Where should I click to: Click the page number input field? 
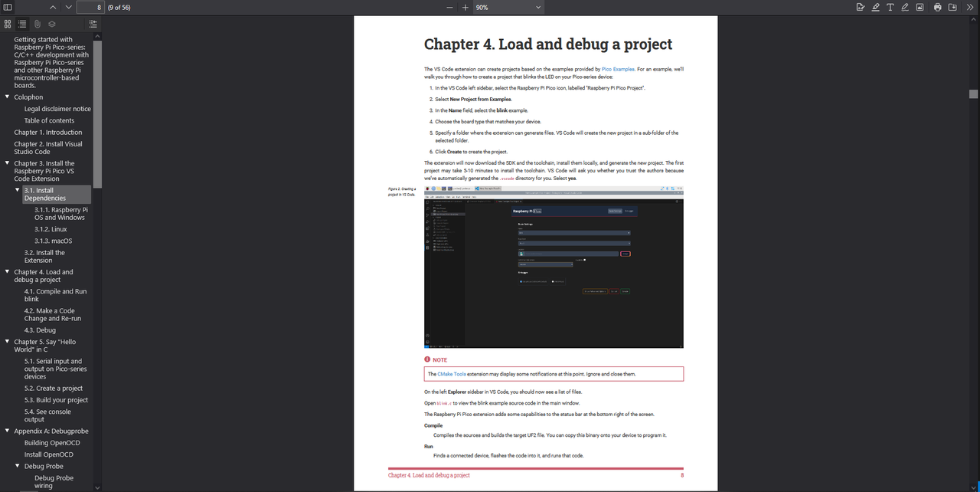tap(91, 7)
